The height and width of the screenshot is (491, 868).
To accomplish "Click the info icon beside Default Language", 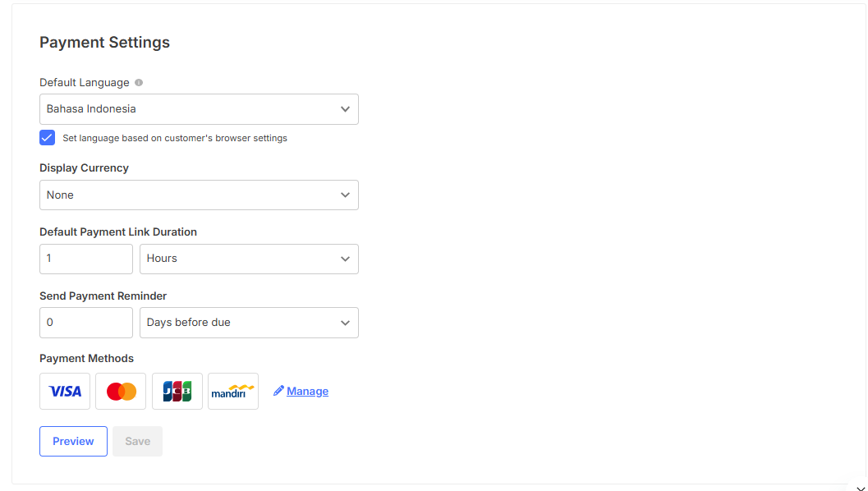I will pos(139,83).
